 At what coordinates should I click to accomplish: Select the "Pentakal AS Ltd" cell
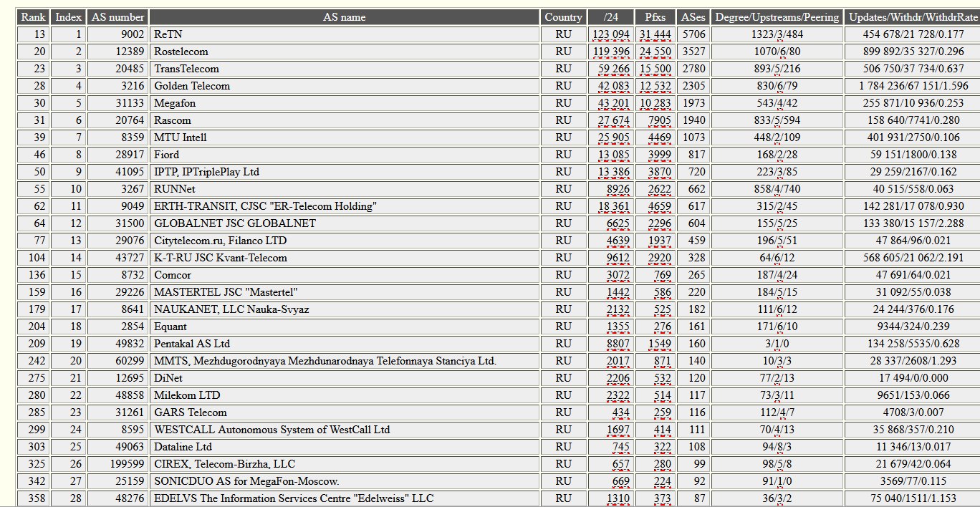click(345, 344)
